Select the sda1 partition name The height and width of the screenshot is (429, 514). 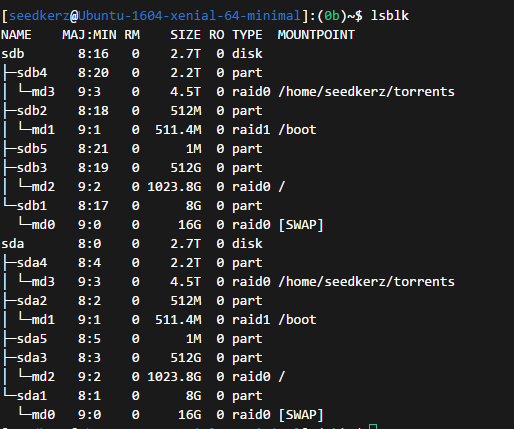pos(32,396)
